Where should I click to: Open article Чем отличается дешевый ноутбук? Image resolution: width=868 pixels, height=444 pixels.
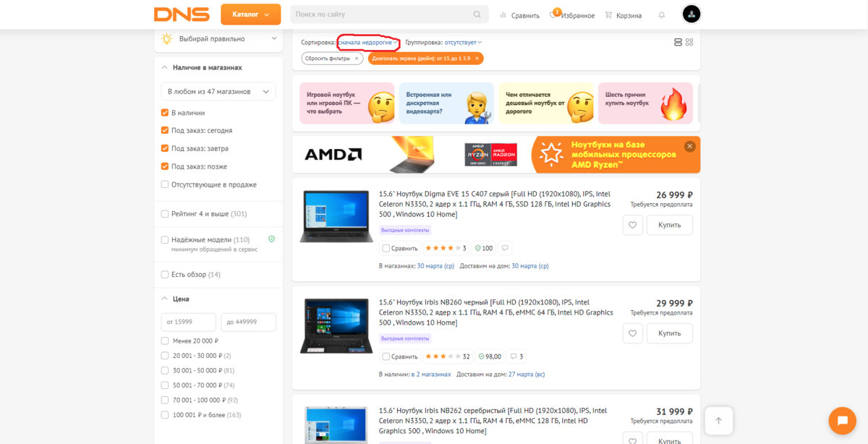pos(546,103)
